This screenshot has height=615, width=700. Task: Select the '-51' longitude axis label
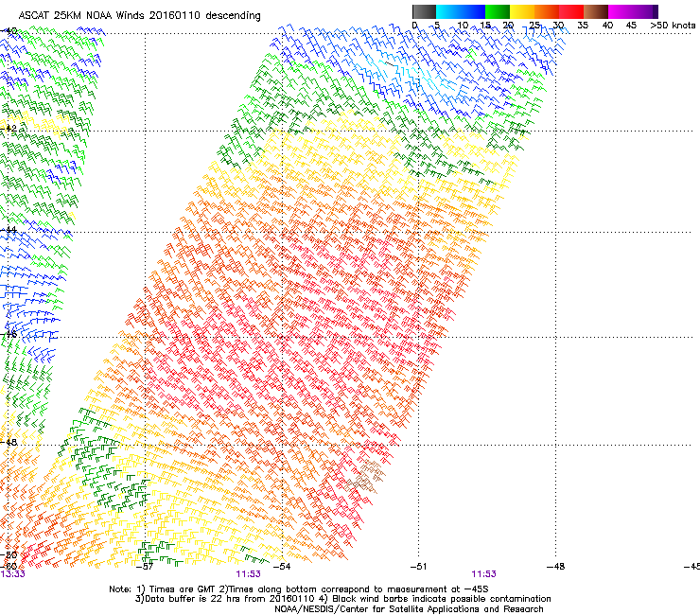coord(418,567)
